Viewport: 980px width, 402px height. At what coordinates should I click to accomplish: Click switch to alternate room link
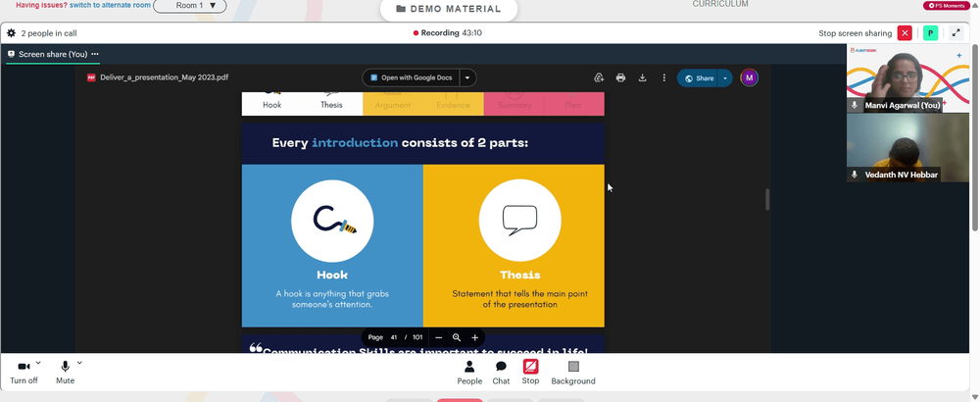pos(110,5)
